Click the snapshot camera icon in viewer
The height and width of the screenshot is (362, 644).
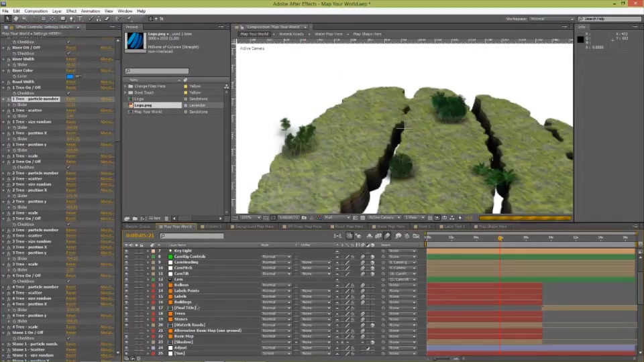coord(304,217)
